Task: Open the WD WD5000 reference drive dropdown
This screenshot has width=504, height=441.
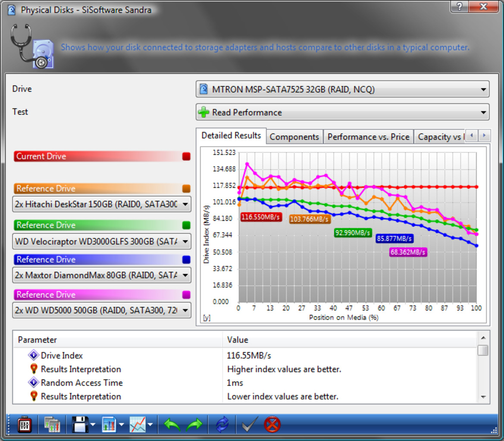Action: (102, 310)
